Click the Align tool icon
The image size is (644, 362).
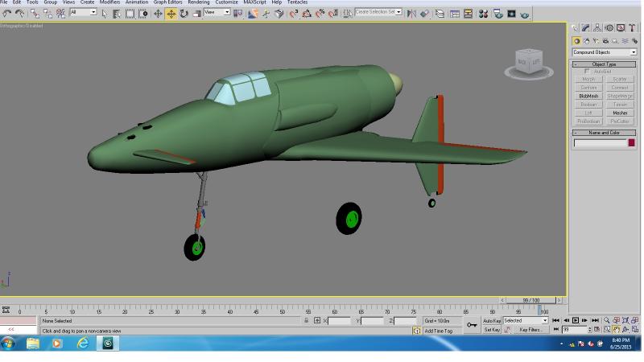(425, 14)
